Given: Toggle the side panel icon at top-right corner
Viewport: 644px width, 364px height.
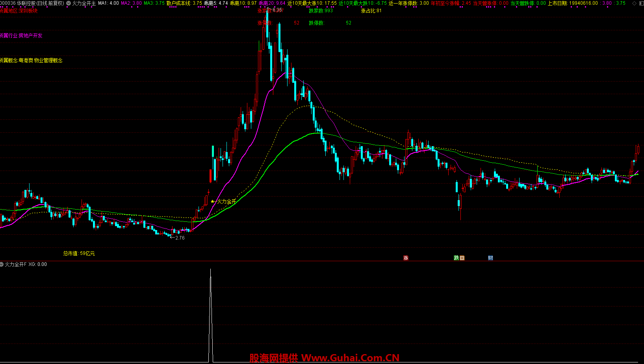Looking at the screenshot, I should (641, 3).
